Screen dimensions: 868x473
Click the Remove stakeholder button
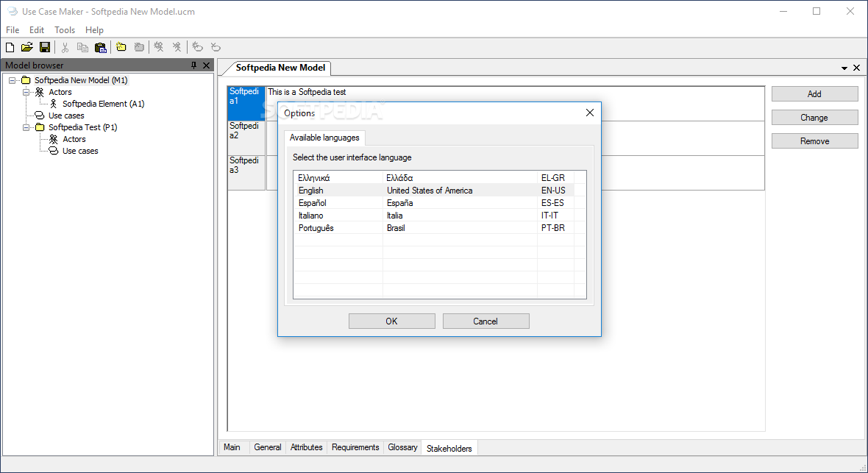[814, 141]
